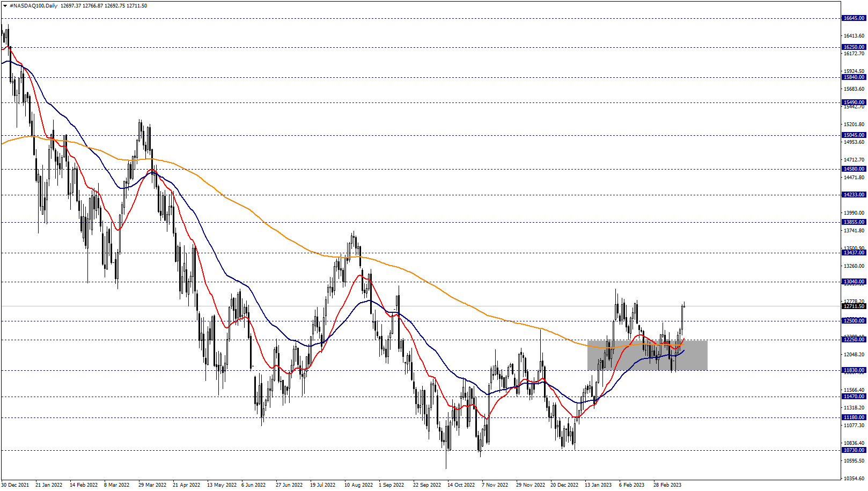Select the 11180.00 level label

click(854, 417)
